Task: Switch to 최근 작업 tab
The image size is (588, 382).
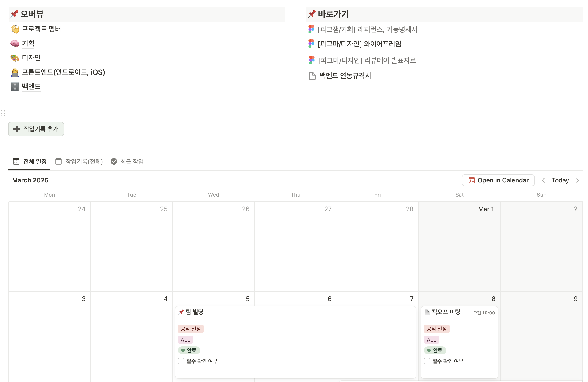Action: pos(127,161)
